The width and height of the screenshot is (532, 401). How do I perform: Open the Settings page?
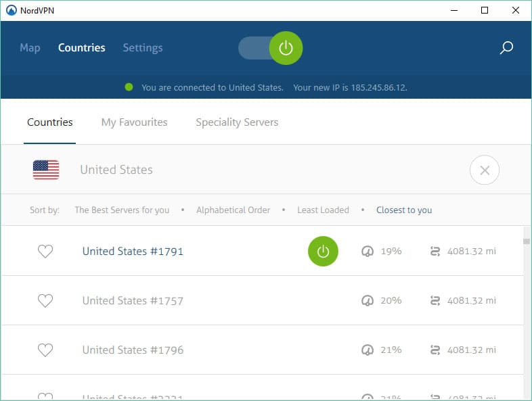pyautogui.click(x=143, y=48)
